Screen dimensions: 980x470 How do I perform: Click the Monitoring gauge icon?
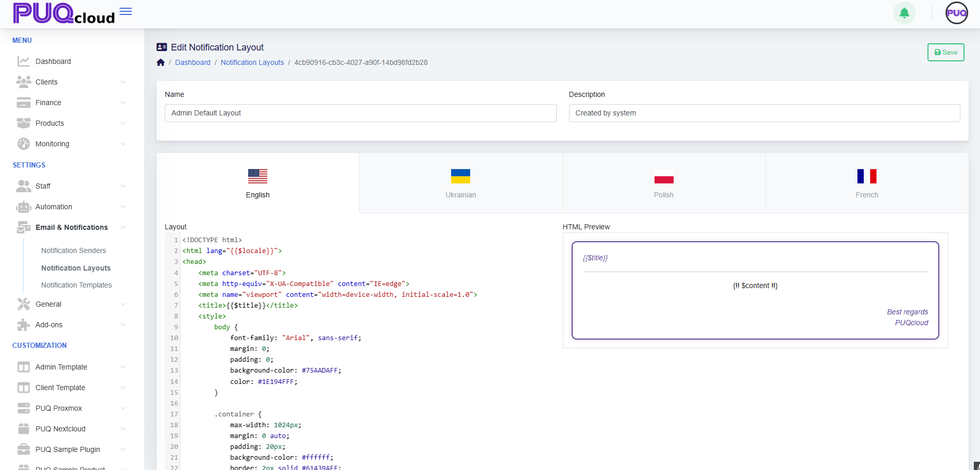24,144
